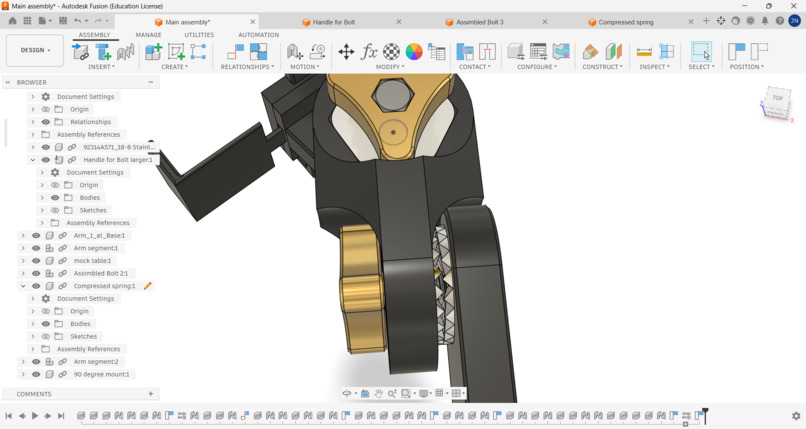This screenshot has height=429, width=806.
Task: Jump to the timeline end
Action: (61, 416)
